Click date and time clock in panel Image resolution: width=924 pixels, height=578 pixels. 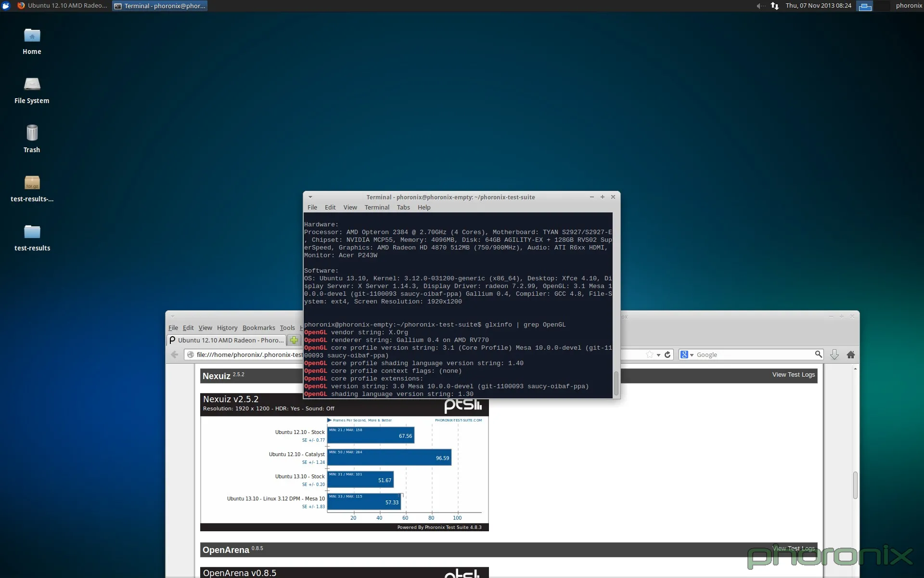(818, 6)
